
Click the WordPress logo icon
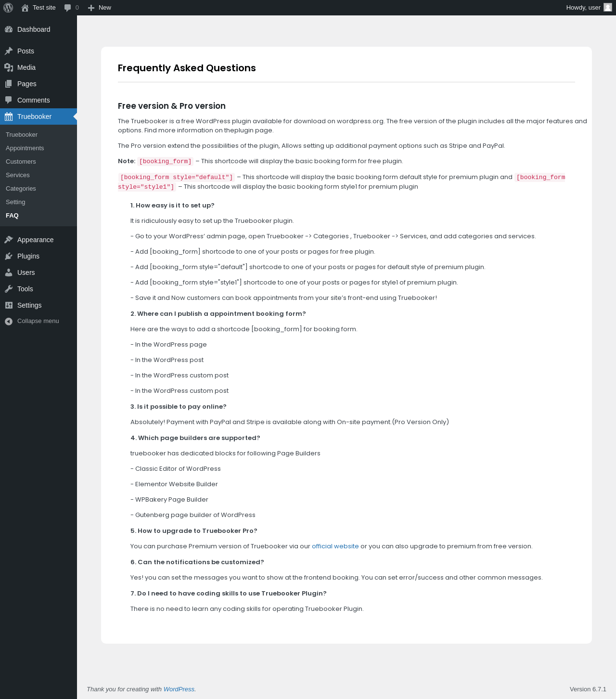[8, 8]
